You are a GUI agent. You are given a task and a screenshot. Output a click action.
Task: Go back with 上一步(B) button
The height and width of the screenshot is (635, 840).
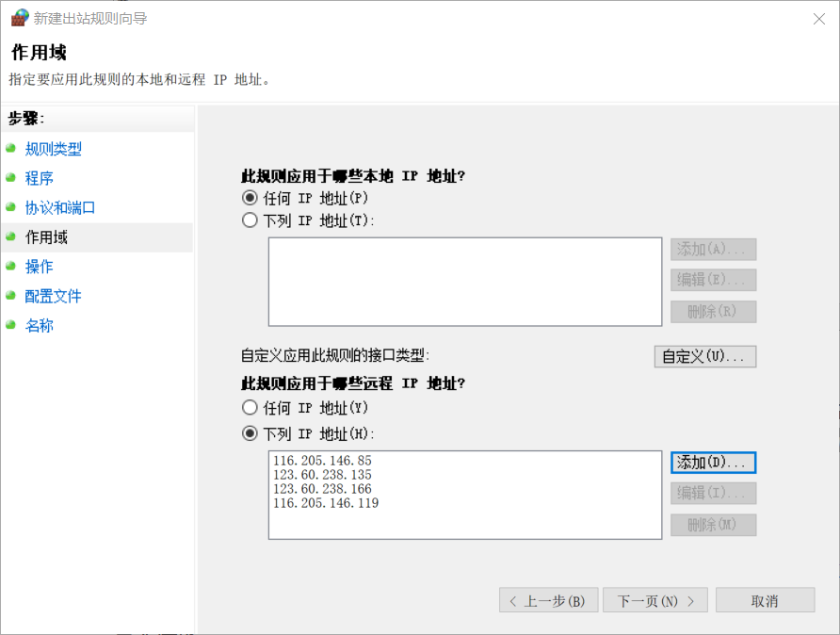tap(549, 600)
